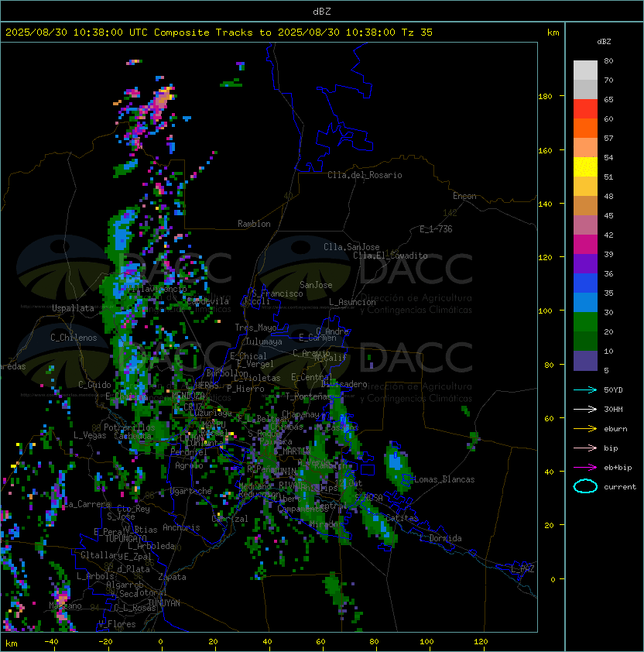Click the Potrerillos label

pyautogui.click(x=129, y=427)
